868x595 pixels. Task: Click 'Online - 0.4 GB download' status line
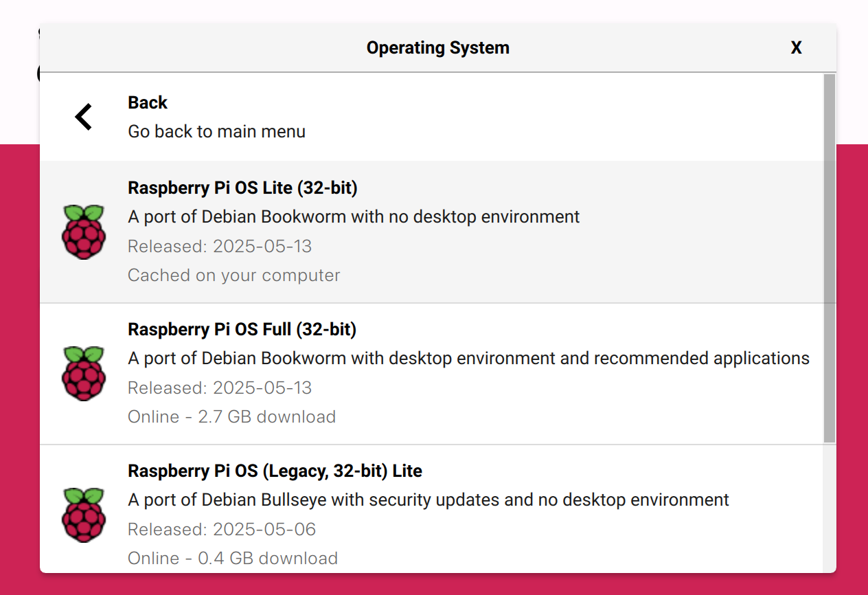tap(232, 558)
